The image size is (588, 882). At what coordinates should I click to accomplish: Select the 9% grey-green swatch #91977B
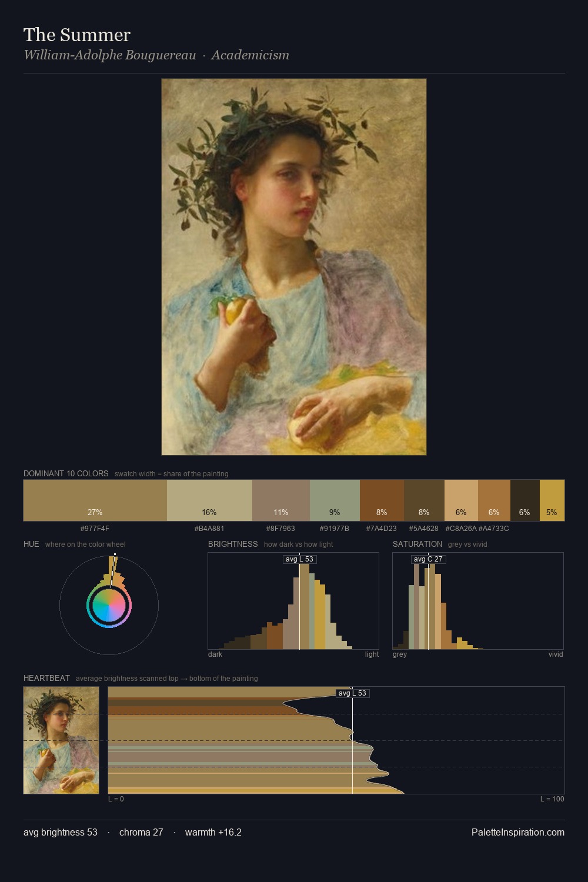[x=335, y=500]
